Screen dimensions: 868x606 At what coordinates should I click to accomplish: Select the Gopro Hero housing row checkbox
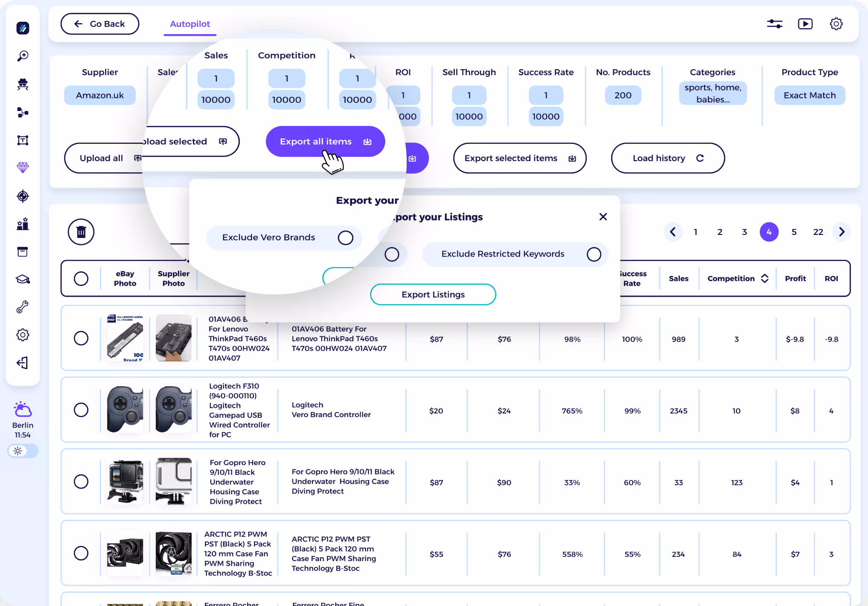(81, 482)
